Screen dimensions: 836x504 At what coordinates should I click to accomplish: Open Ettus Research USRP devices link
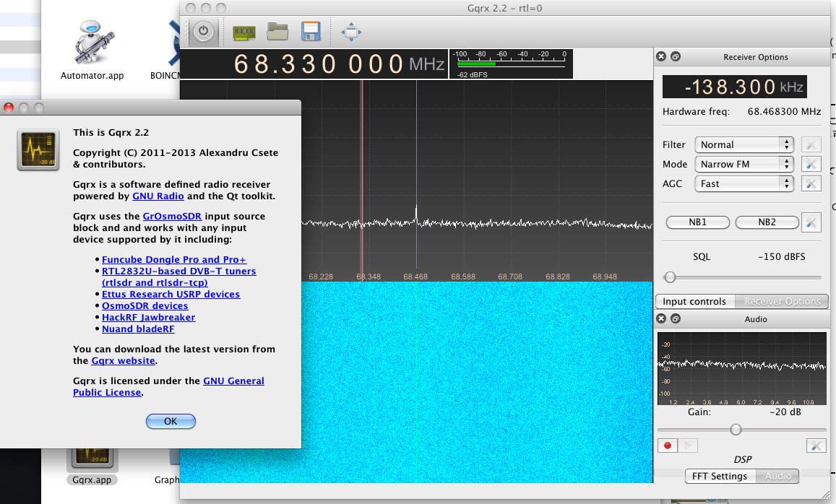tap(171, 294)
